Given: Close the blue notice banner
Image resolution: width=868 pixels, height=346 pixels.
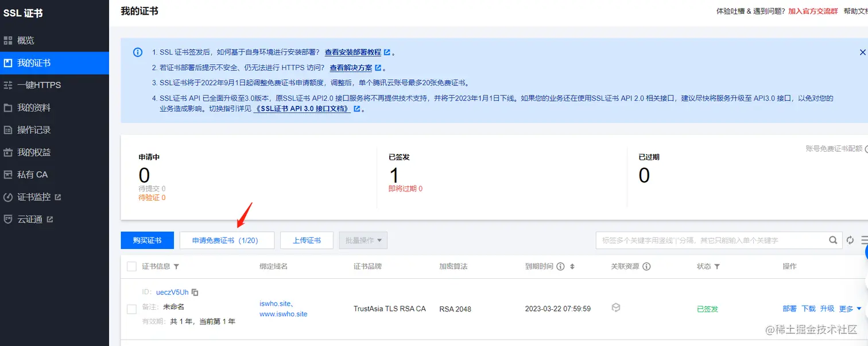Looking at the screenshot, I should pos(862,52).
